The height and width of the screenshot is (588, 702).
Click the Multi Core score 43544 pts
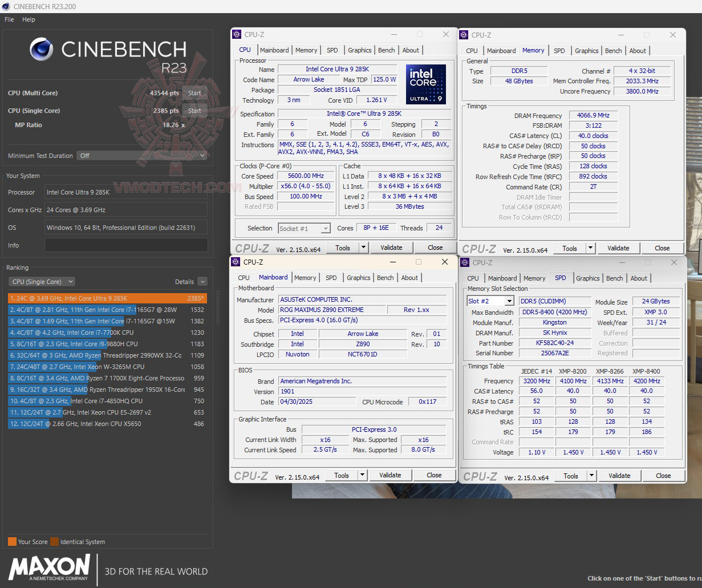[x=164, y=93]
